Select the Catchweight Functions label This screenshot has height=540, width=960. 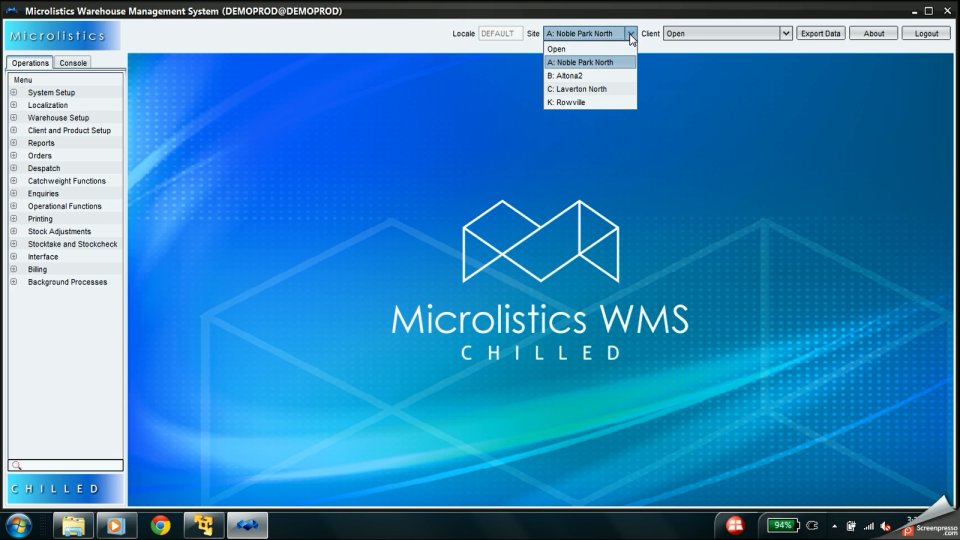coord(67,181)
